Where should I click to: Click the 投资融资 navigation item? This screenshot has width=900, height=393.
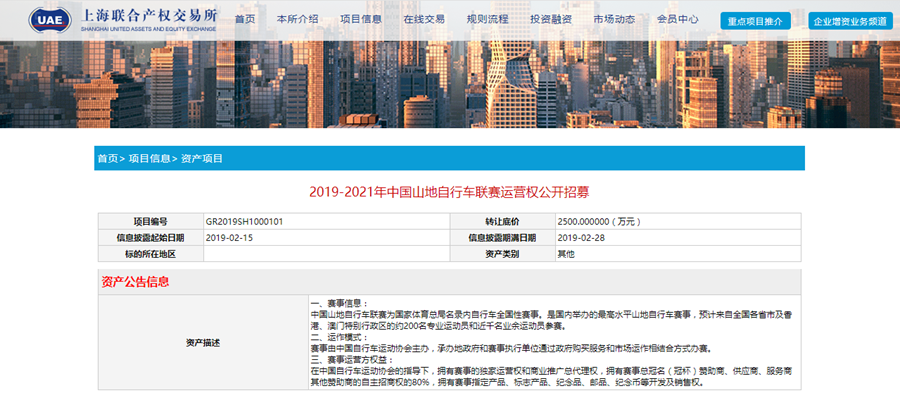(x=551, y=19)
